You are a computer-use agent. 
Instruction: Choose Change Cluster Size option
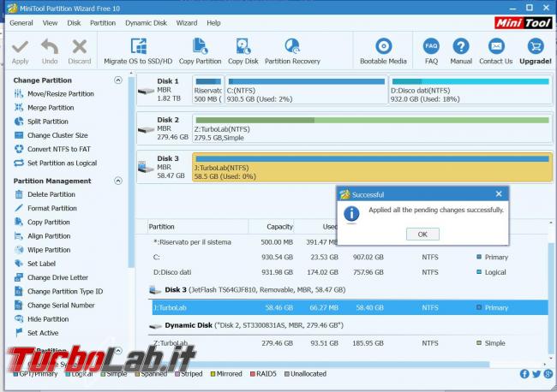click(51, 135)
